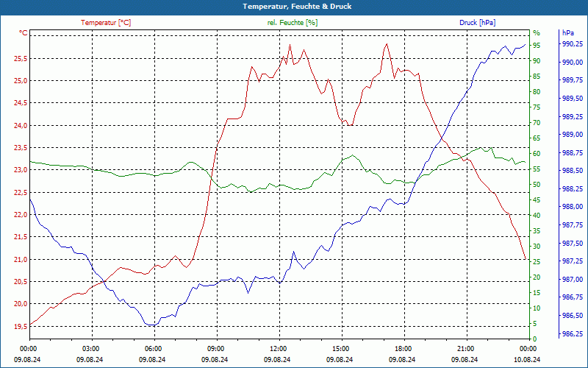
Task: Click the 23,0 temperature axis value
Action: point(21,170)
